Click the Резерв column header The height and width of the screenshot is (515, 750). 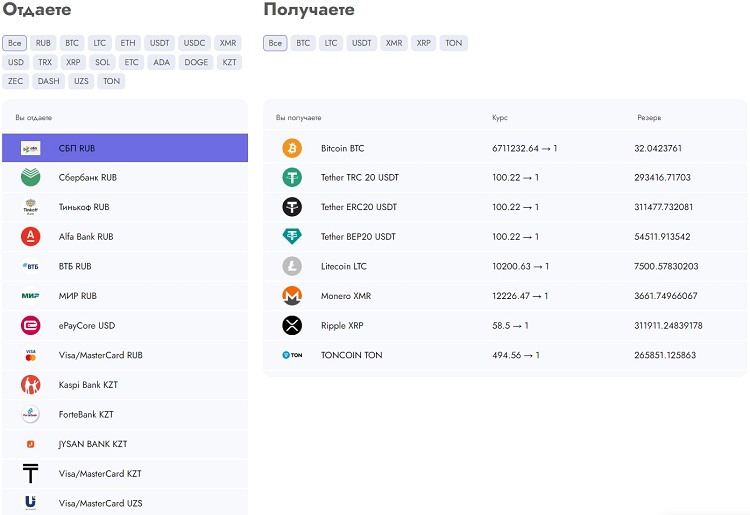pos(649,118)
